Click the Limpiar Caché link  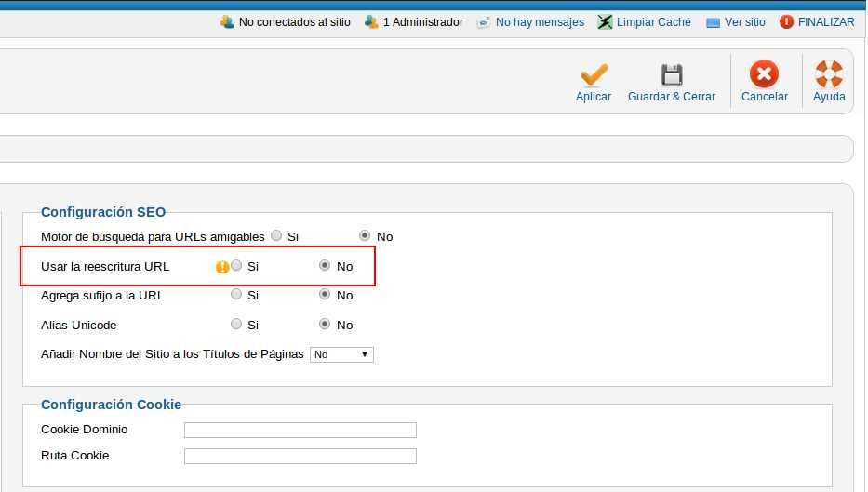click(653, 22)
